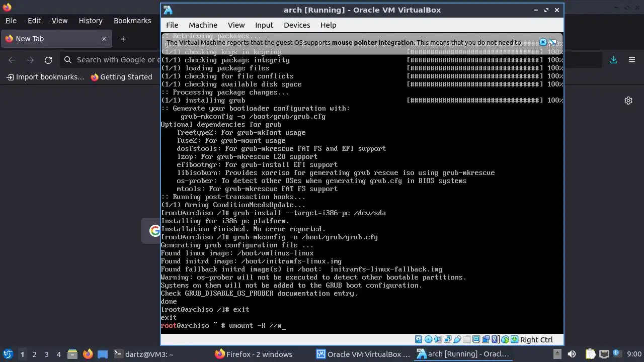Launch the file manager from the taskbar
This screenshot has width=644, height=362.
tap(72, 354)
